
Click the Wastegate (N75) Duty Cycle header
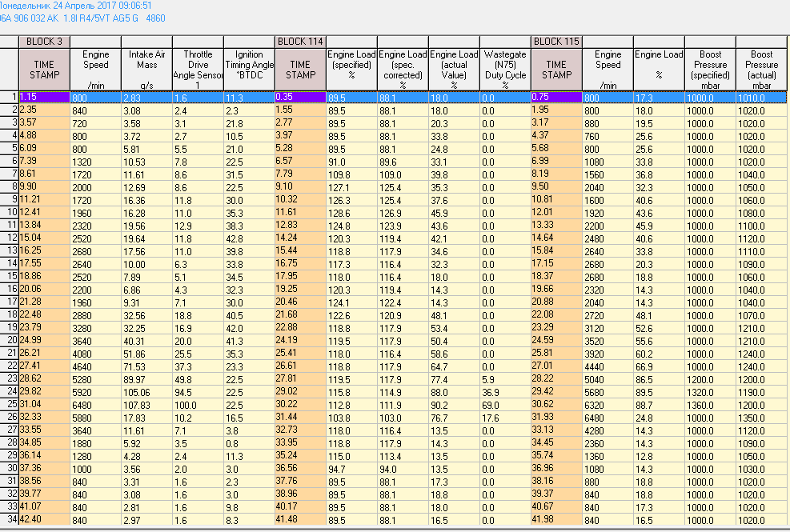point(505,69)
